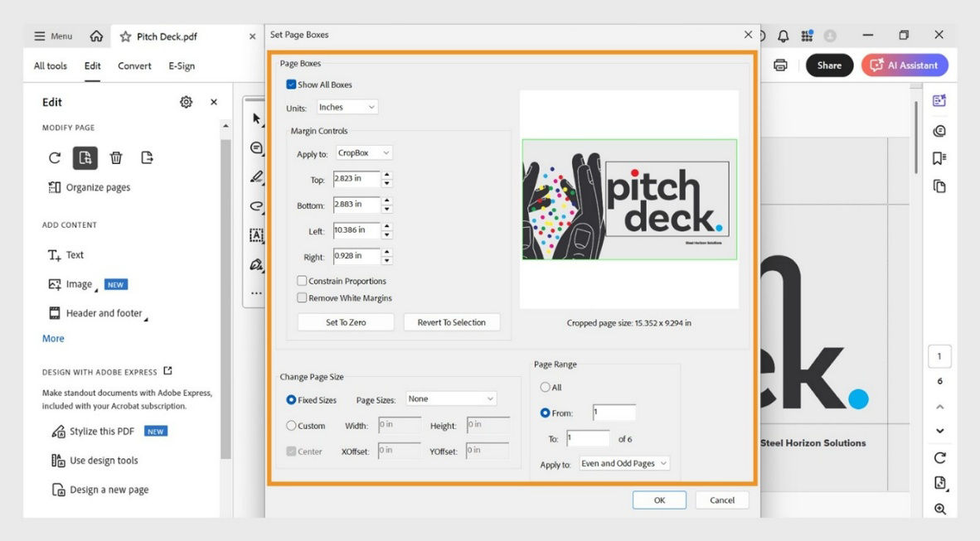Enable Constrain Proportions
The width and height of the screenshot is (980, 541).
(x=302, y=281)
